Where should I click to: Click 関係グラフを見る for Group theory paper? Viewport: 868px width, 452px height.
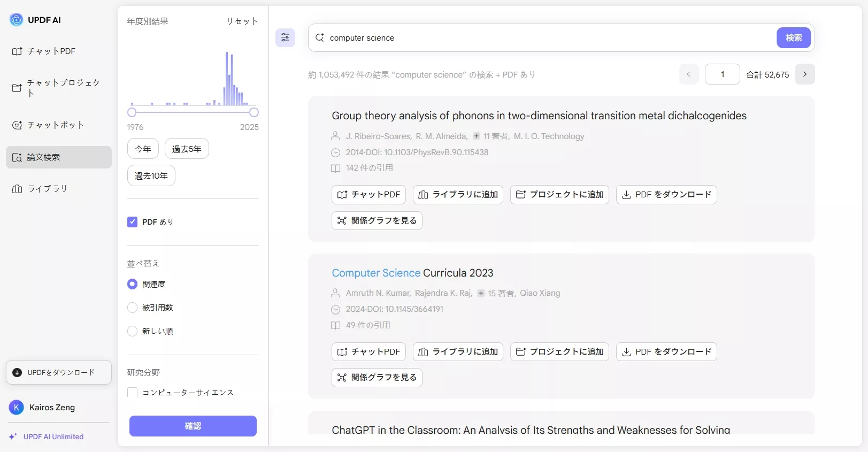coord(377,221)
